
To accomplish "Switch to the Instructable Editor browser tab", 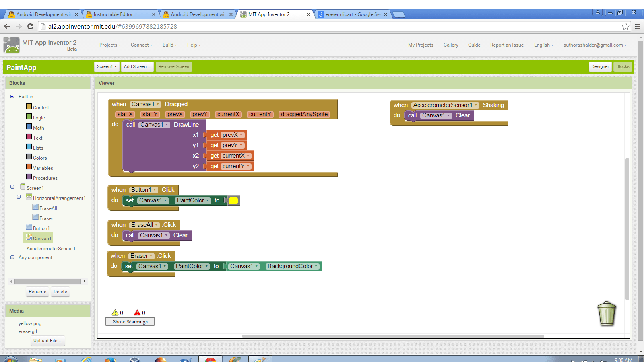I will (x=120, y=14).
